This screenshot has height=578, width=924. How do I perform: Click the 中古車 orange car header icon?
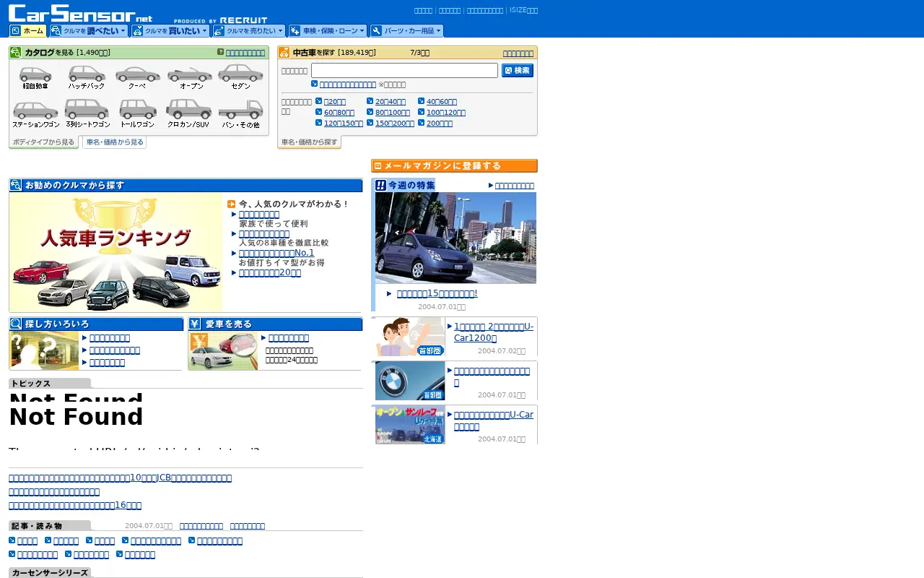pos(284,52)
